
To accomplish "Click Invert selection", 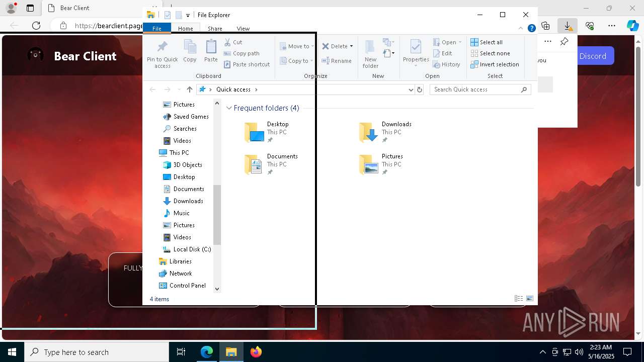I will [x=495, y=64].
